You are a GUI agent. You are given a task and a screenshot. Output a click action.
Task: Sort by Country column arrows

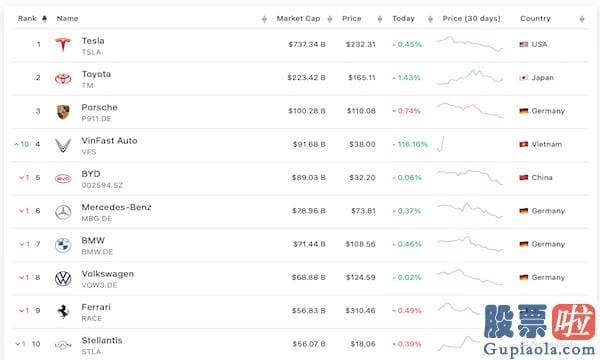[x=582, y=19]
